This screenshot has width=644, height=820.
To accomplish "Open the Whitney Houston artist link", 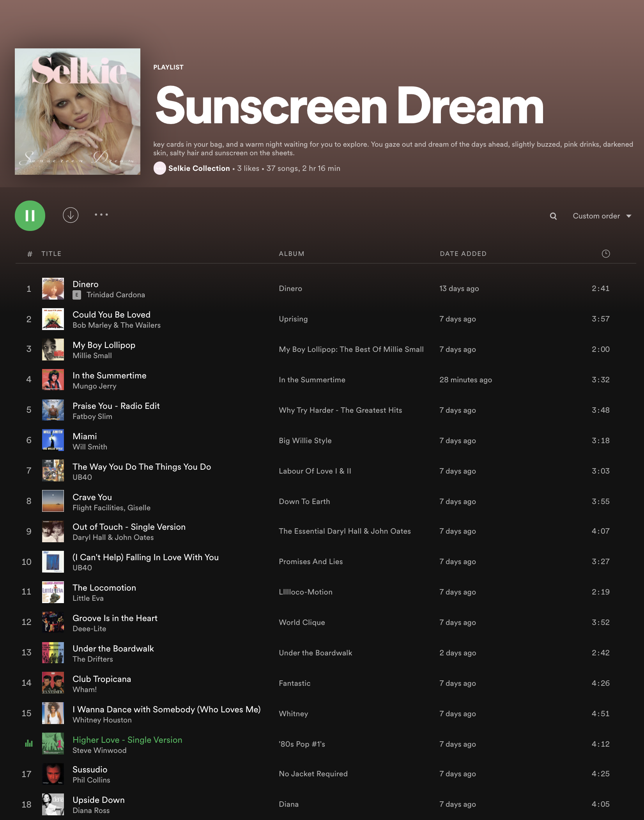I will click(x=102, y=720).
